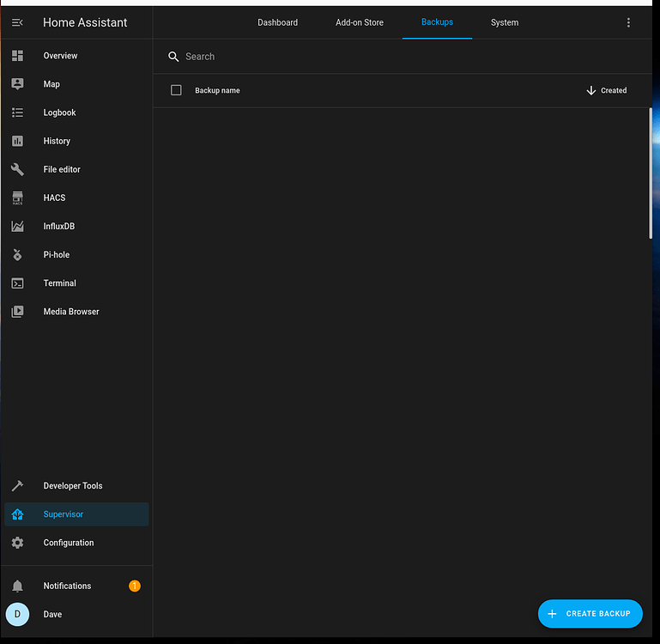Screen dimensions: 660x644
Task: Open HACS in the sidebar
Action: (x=76, y=198)
